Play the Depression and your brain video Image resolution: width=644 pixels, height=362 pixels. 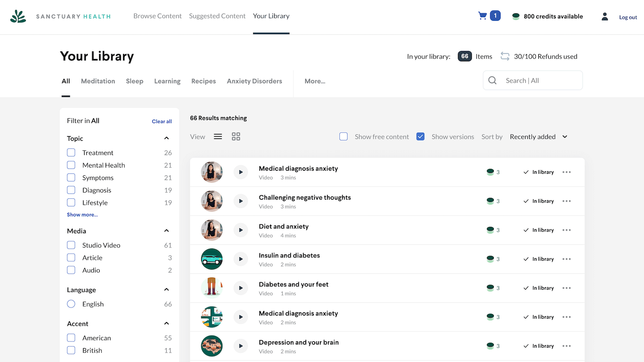pyautogui.click(x=241, y=346)
